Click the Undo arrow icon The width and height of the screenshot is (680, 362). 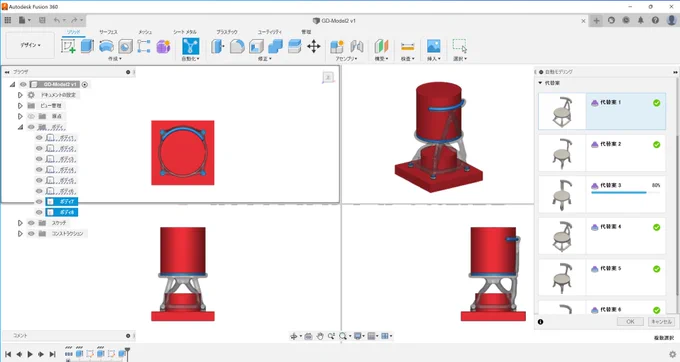[57, 20]
